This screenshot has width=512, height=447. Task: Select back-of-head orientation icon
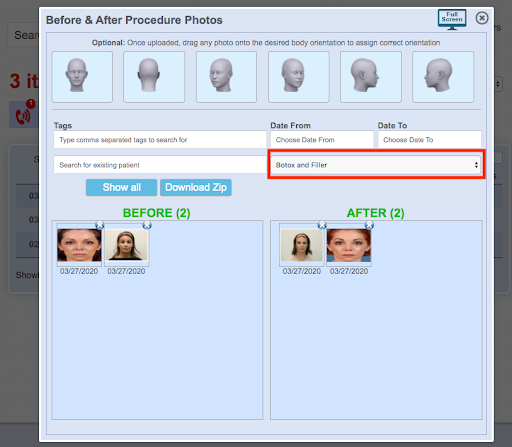[x=154, y=77]
